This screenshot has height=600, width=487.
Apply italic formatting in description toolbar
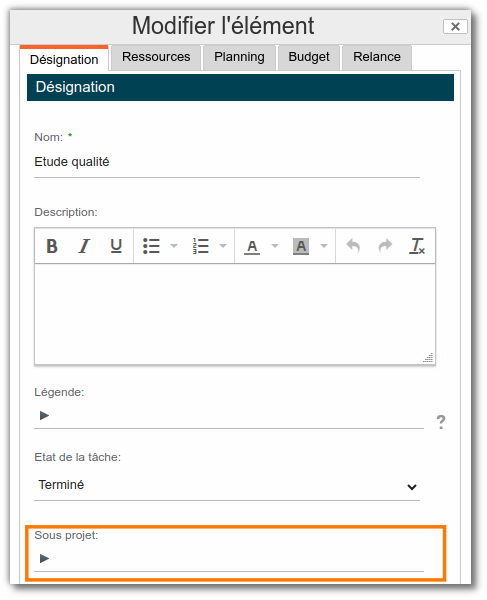84,246
